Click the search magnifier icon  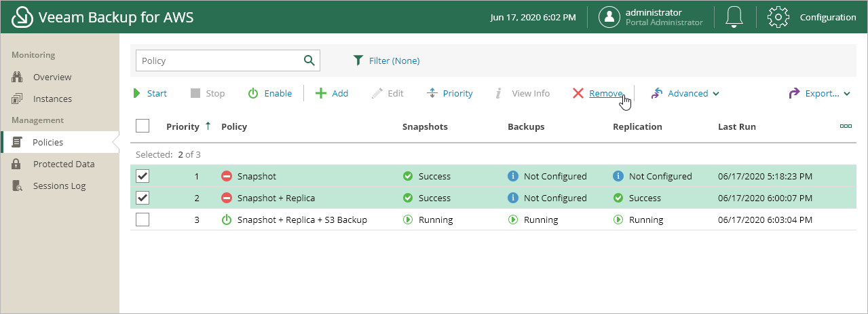tap(309, 60)
